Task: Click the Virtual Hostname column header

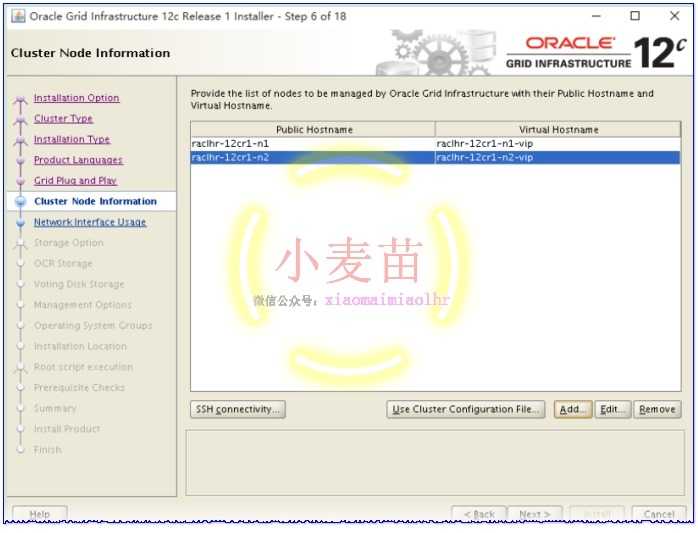Action: [558, 130]
